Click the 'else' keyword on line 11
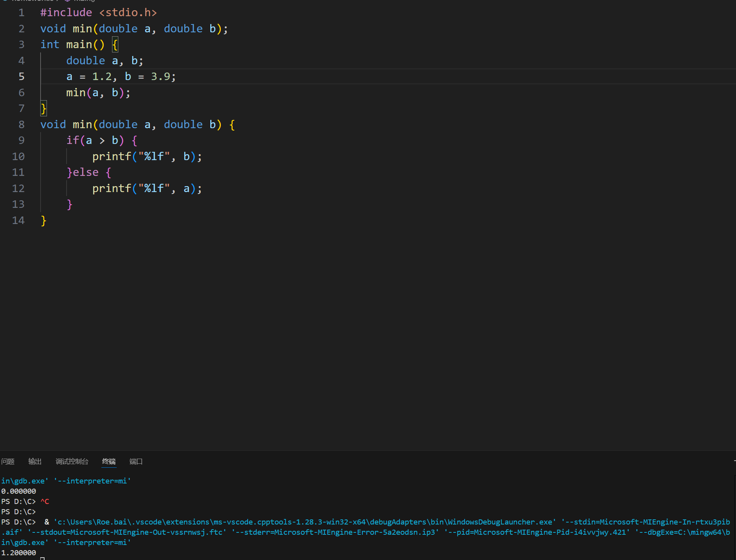Screen dimensions: 736x560 click(86, 172)
